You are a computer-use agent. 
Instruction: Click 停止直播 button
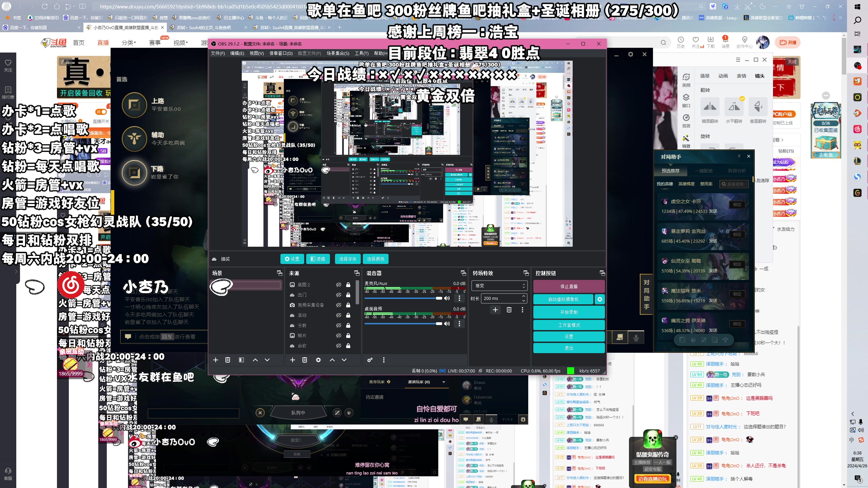[569, 286]
